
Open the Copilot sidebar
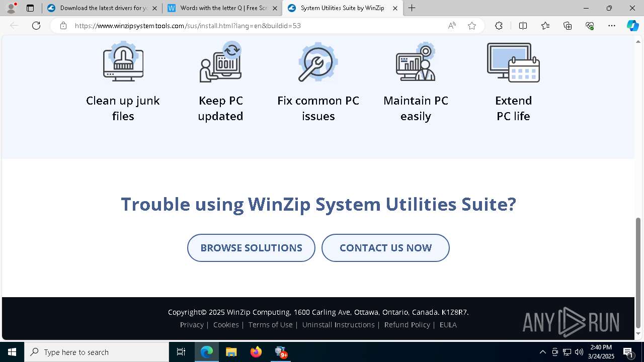[x=632, y=26]
